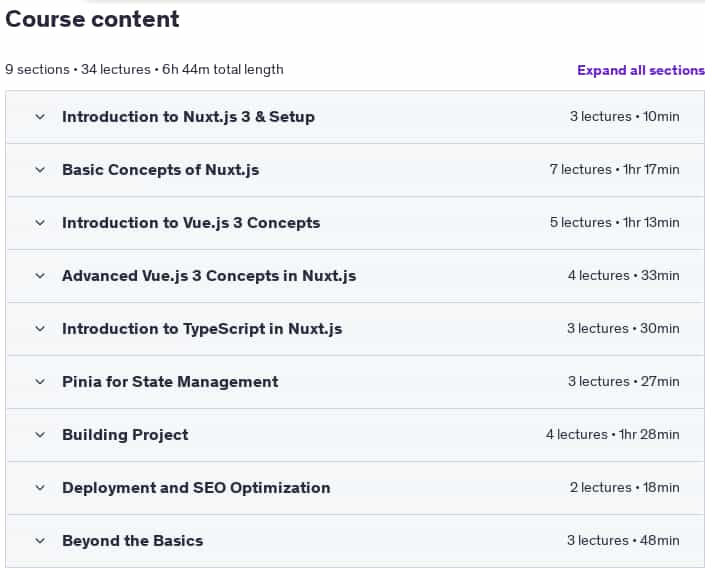Click the '4 lectures • 1hr 28min' text
The width and height of the screenshot is (705, 568).
coord(613,434)
